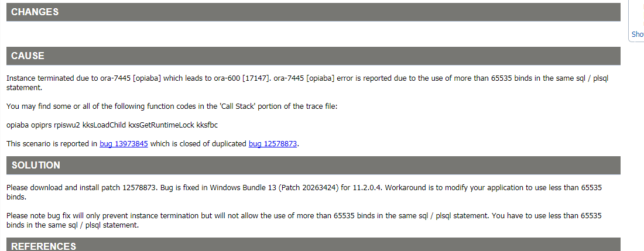The image size is (644, 251).
Task: Click the CHANGES section header
Action: pyautogui.click(x=313, y=12)
